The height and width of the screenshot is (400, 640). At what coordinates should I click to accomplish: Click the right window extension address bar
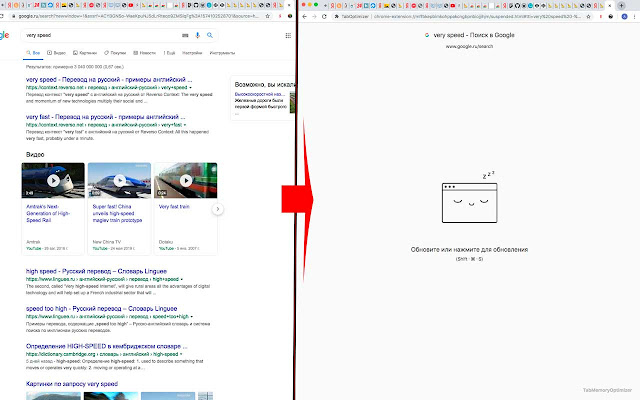tap(459, 16)
